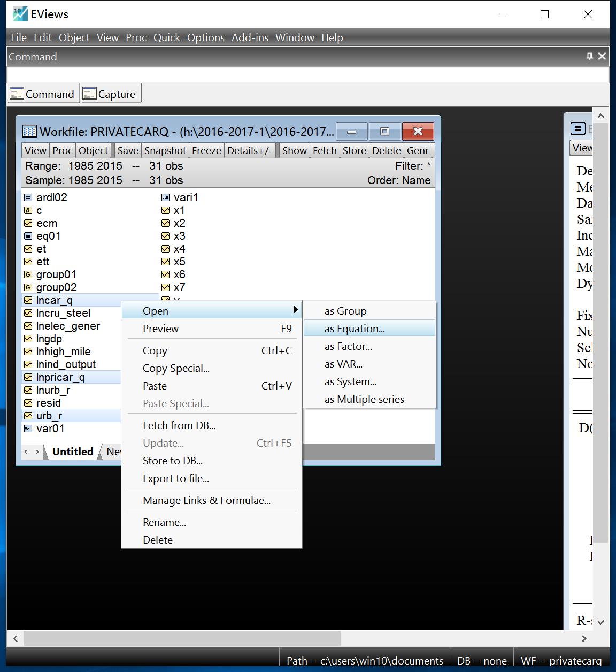Click the workfile Save button

128,150
